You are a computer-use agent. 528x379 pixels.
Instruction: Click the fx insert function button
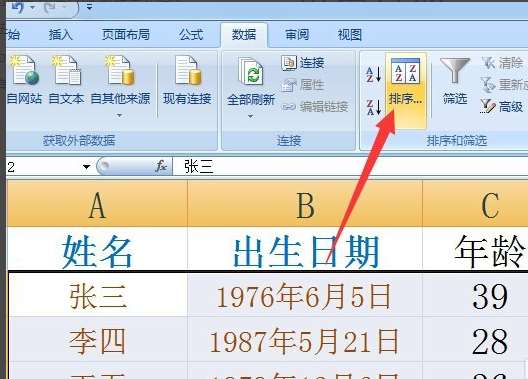161,166
